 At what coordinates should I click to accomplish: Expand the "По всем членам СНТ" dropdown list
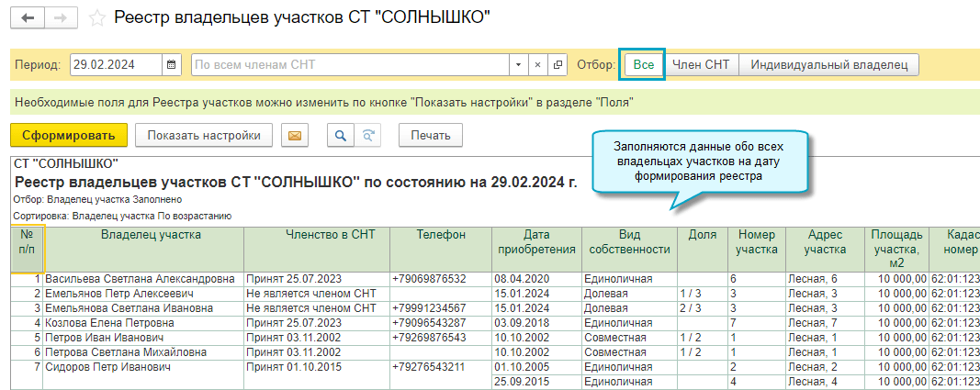coord(518,64)
